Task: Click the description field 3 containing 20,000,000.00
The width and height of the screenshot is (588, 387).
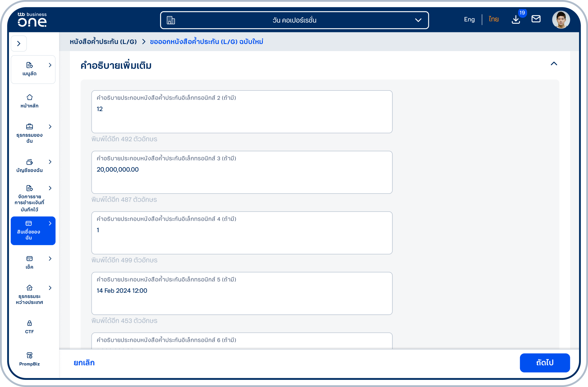Action: click(242, 172)
